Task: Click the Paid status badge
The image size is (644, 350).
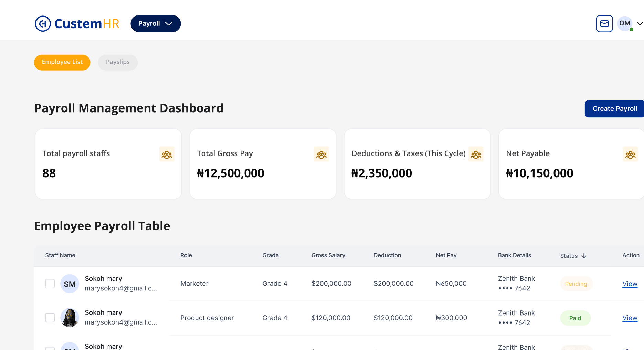Action: click(x=575, y=318)
